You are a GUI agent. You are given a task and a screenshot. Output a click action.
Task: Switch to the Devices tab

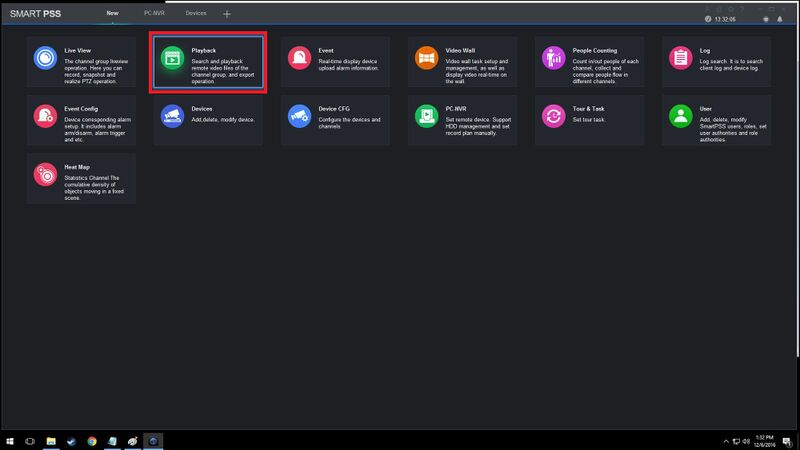196,14
